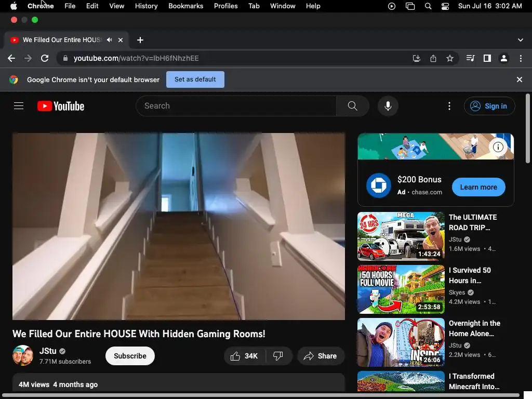Open the Apple menu
This screenshot has height=399, width=532.
pos(14,6)
